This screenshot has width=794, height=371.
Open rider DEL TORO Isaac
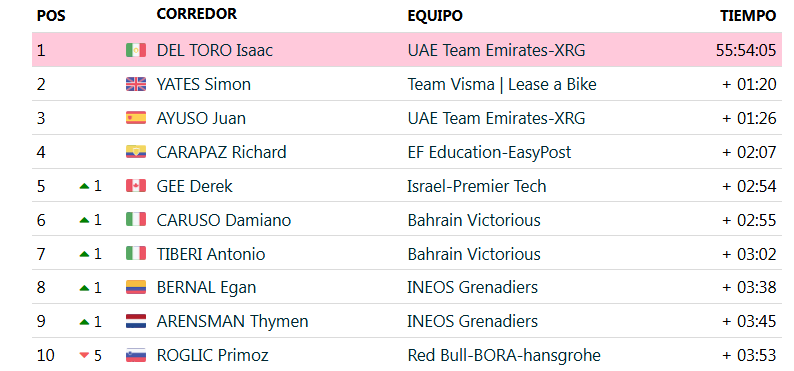pyautogui.click(x=215, y=50)
